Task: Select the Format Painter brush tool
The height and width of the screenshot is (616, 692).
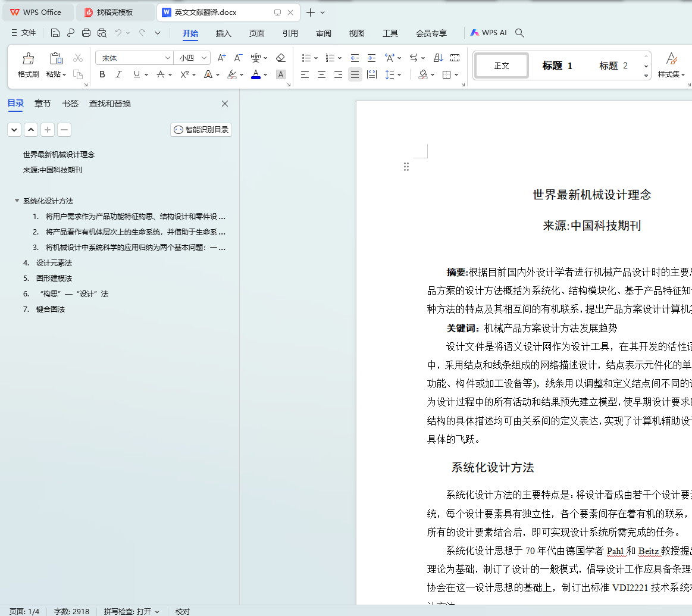Action: [28, 59]
